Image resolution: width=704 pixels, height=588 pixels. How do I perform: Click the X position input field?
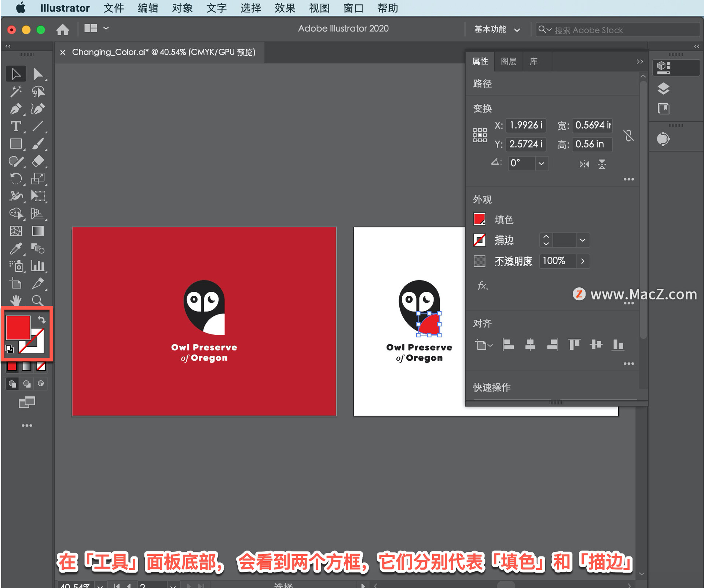525,125
